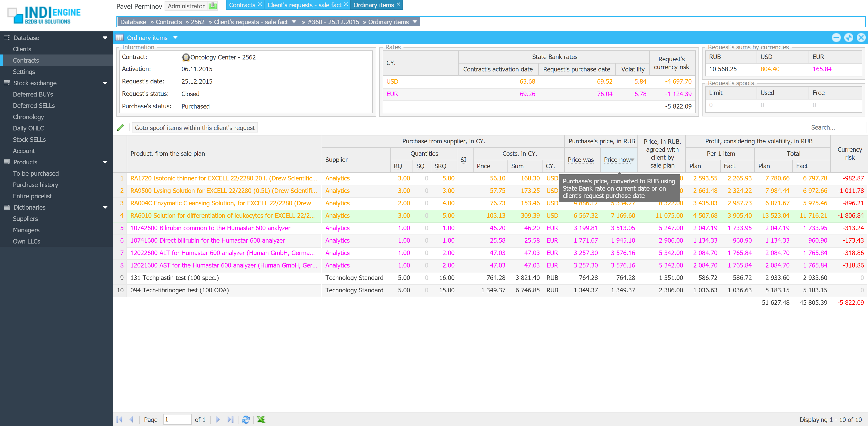Open Client's requests breadcrumb dropdown arrow
Screen dimensions: 868x426
[x=294, y=22]
